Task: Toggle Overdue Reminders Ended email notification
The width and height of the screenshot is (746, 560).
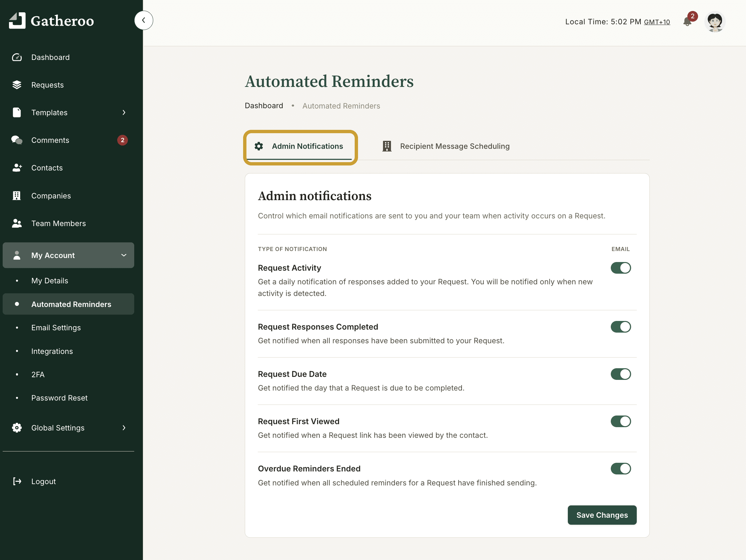Action: pyautogui.click(x=620, y=469)
